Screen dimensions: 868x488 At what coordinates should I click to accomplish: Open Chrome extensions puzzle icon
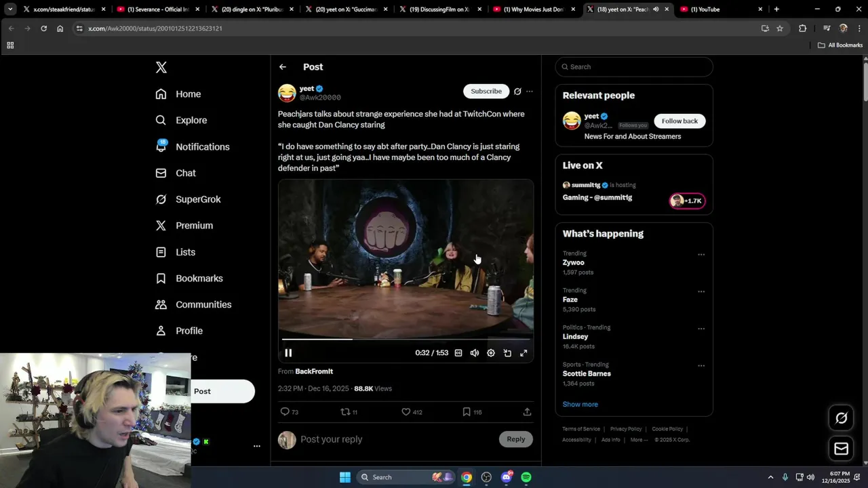(803, 28)
